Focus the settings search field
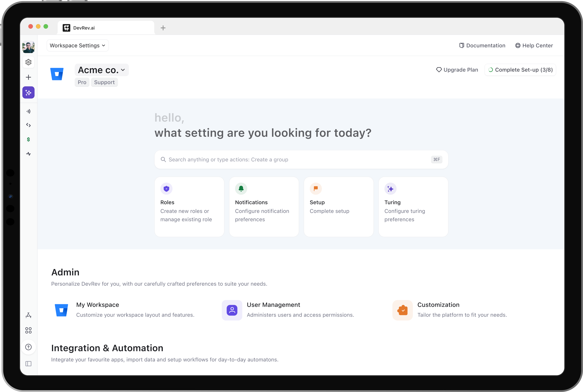This screenshot has width=583, height=392. [301, 159]
